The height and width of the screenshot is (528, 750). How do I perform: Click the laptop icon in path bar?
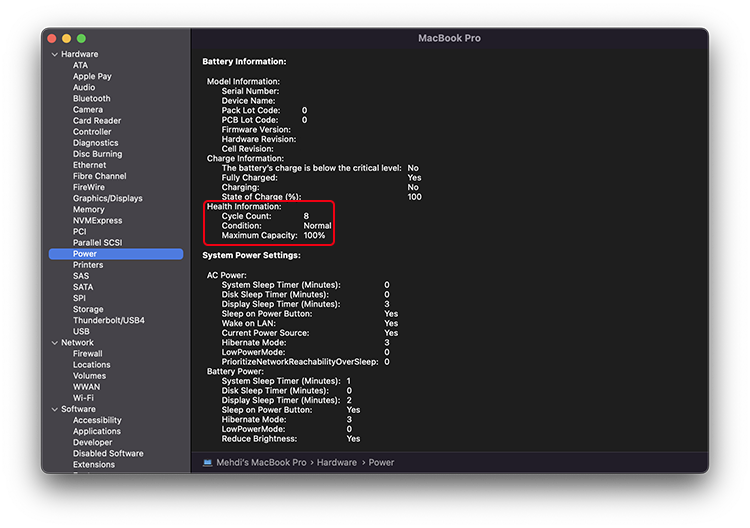(207, 462)
